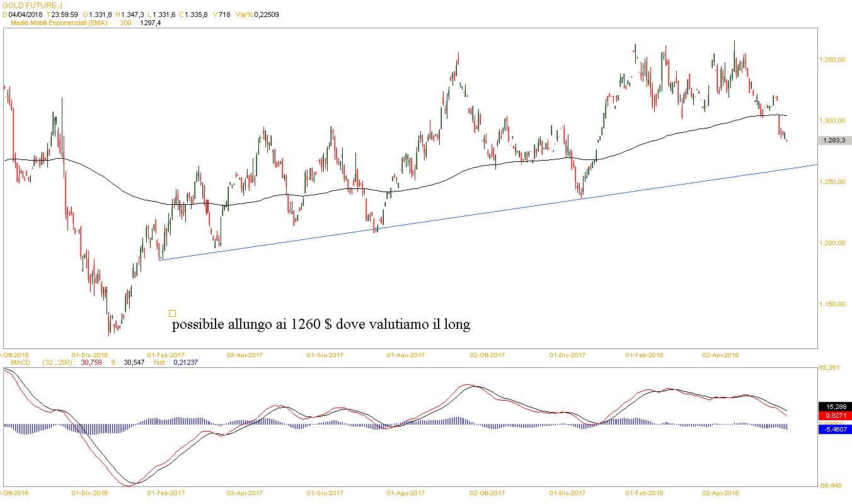Click 01-Feb-2017 on the MACD panel time axis
The width and height of the screenshot is (852, 504).
[166, 493]
